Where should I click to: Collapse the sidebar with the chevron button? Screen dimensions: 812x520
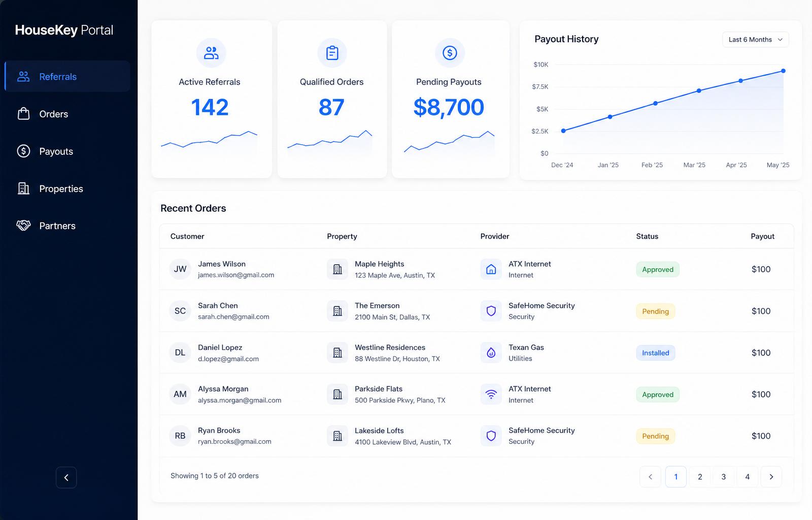tap(66, 477)
